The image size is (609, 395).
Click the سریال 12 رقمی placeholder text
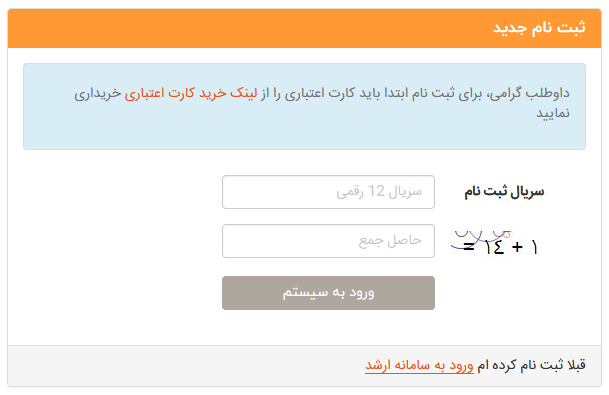(x=379, y=192)
